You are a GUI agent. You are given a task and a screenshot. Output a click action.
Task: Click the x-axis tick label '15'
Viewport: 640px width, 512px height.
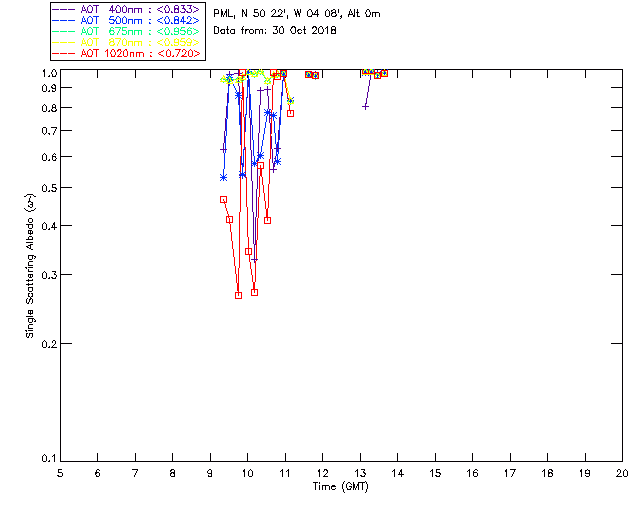pos(435,474)
